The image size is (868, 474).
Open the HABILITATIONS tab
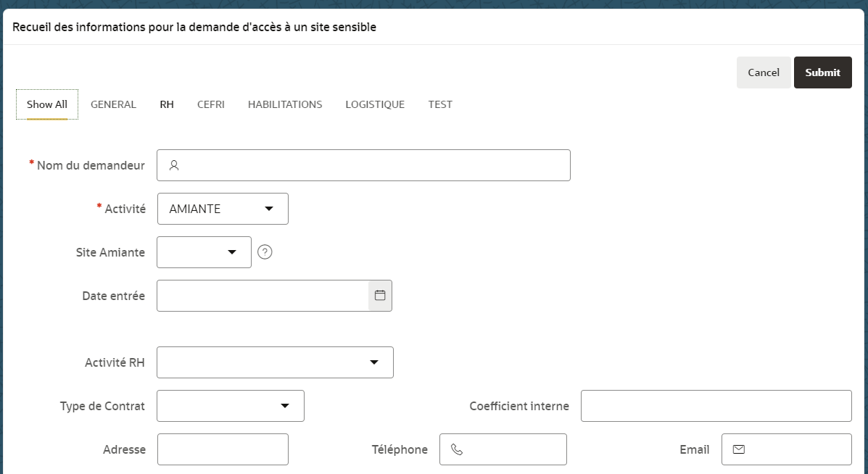tap(284, 104)
